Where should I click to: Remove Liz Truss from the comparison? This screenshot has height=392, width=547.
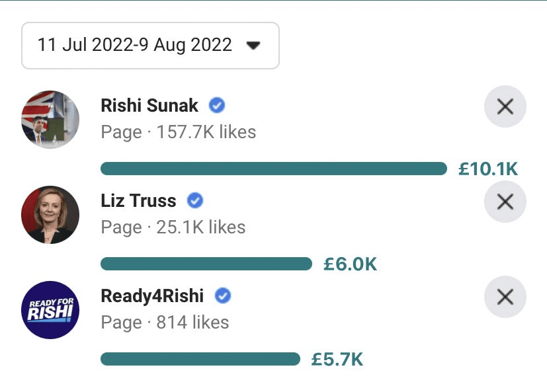pyautogui.click(x=505, y=201)
